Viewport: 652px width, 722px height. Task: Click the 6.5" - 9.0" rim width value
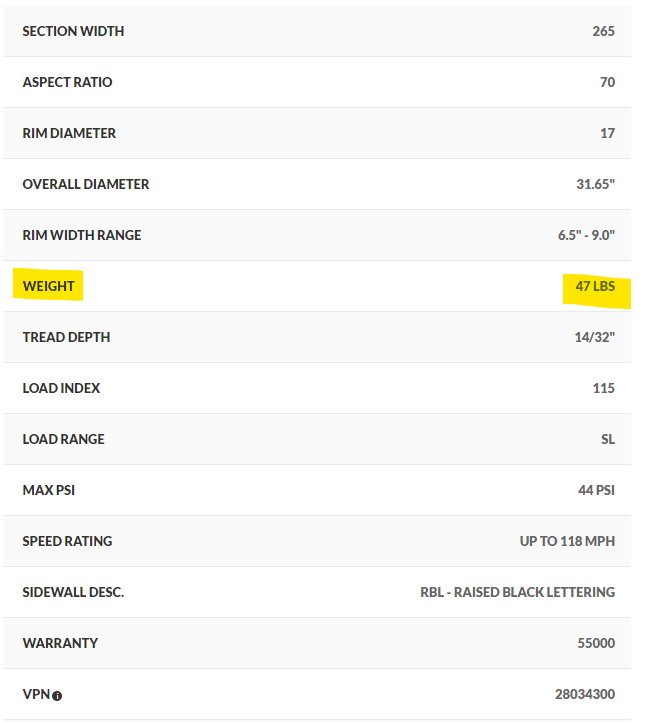pos(586,235)
